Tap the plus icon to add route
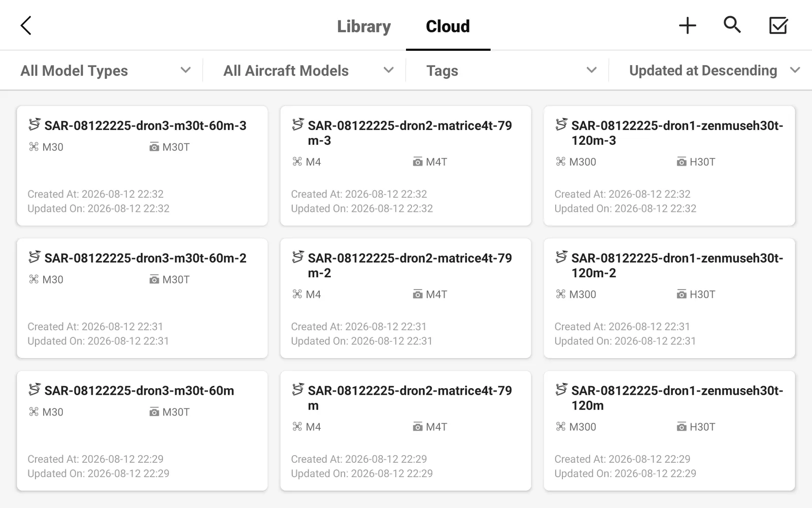 point(688,25)
